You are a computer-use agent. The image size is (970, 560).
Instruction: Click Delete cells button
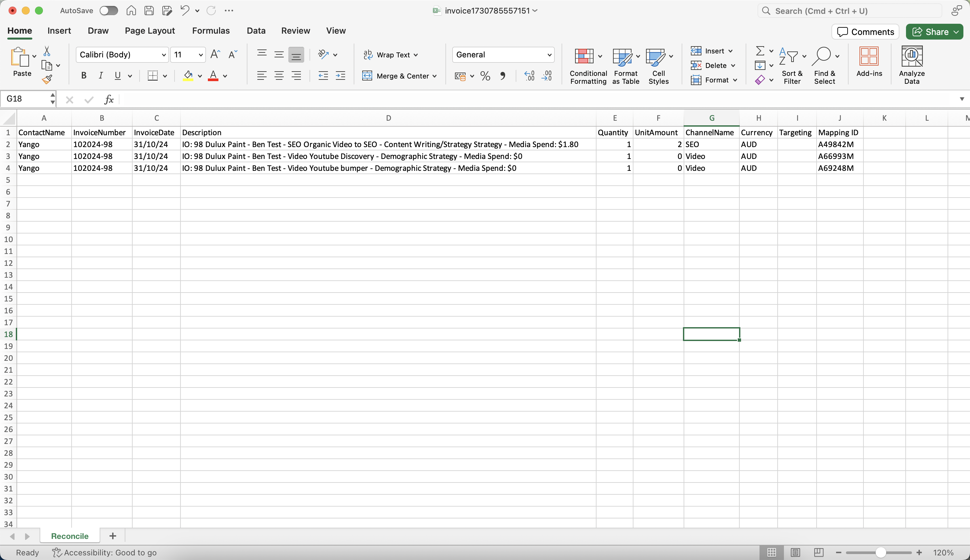pos(713,65)
